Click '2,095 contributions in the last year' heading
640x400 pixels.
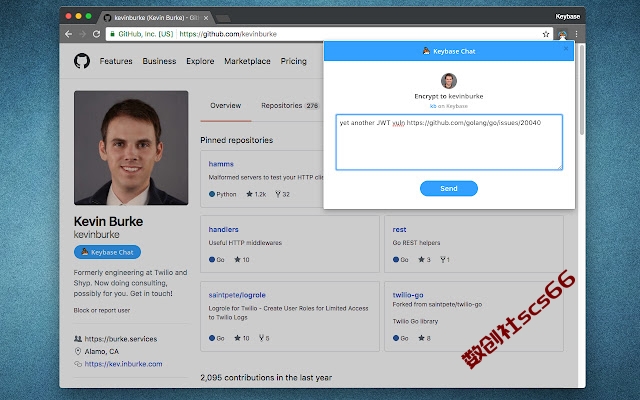(x=266, y=378)
